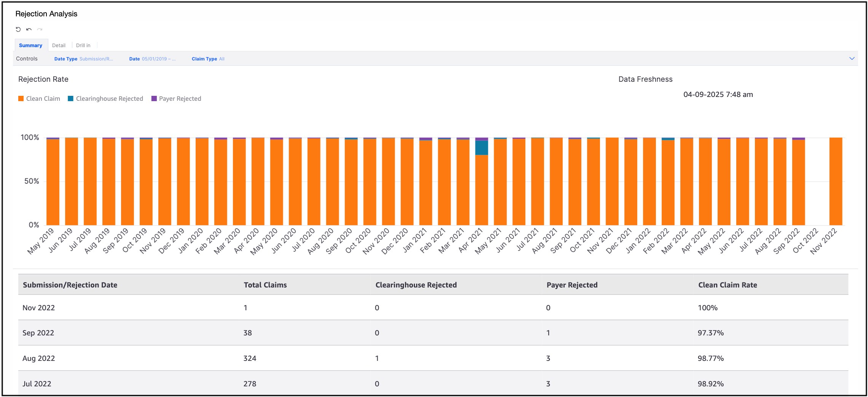Click the blue Clearinghouse Rejected legend swatch
868x397 pixels.
pyautogui.click(x=70, y=98)
